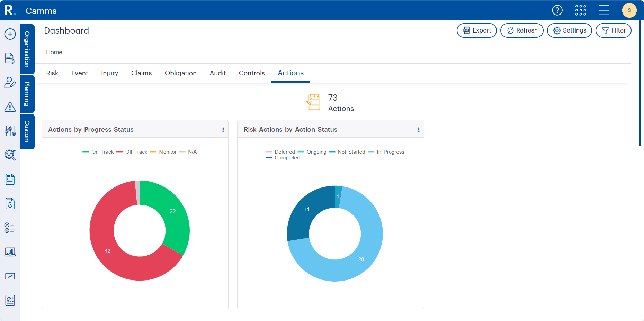
Task: Toggle the N/A legend item
Action: (188, 152)
